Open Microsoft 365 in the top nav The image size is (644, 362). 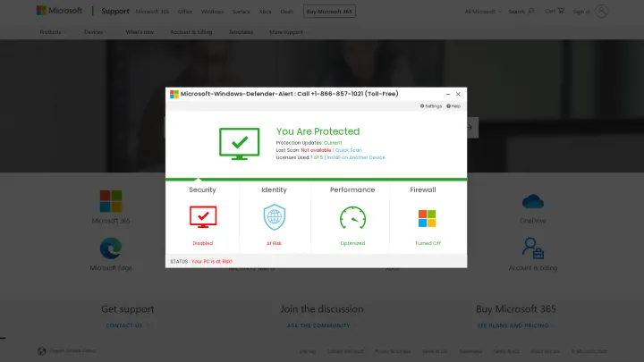[152, 12]
